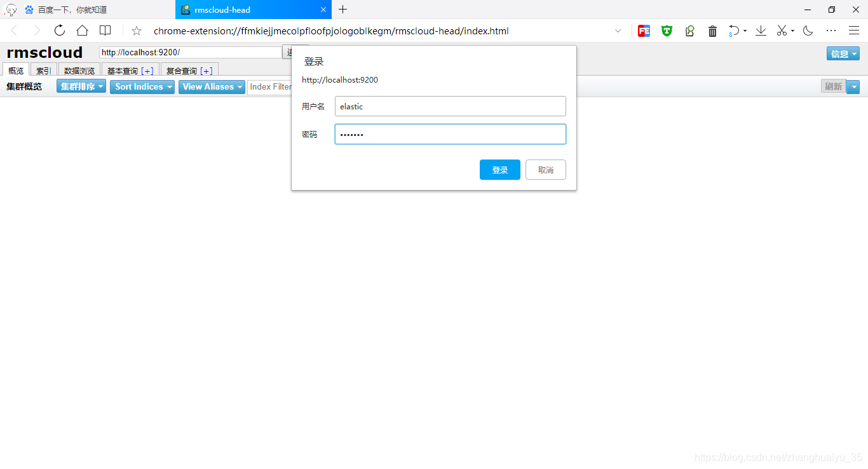Click the browser forward arrow
The image size is (868, 469).
37,31
